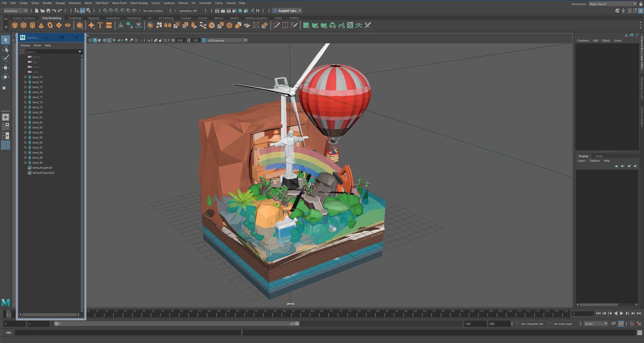
Task: Click the range slider start handle
Action: coord(57,324)
